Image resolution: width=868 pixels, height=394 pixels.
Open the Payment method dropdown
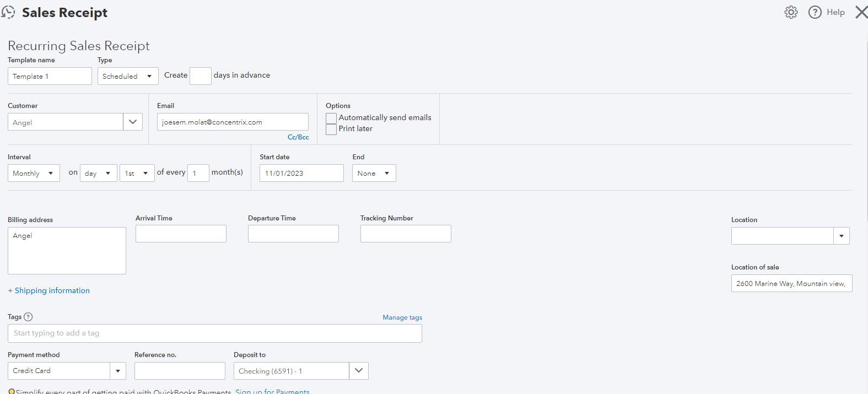tap(117, 371)
